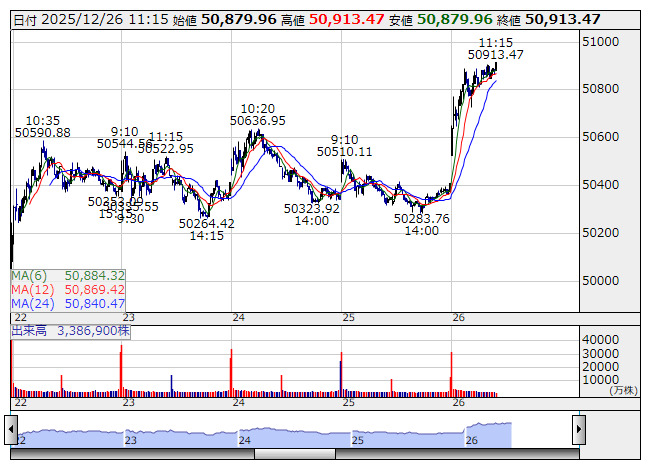Click the 終値 closing value in the header

click(x=563, y=19)
